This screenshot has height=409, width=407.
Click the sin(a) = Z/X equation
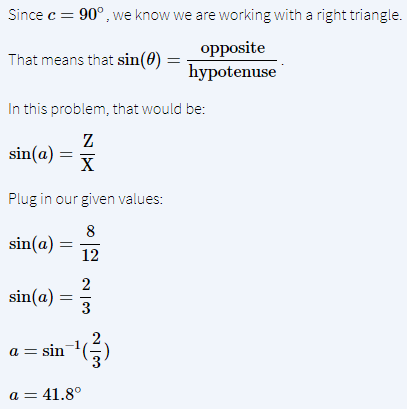52,153
